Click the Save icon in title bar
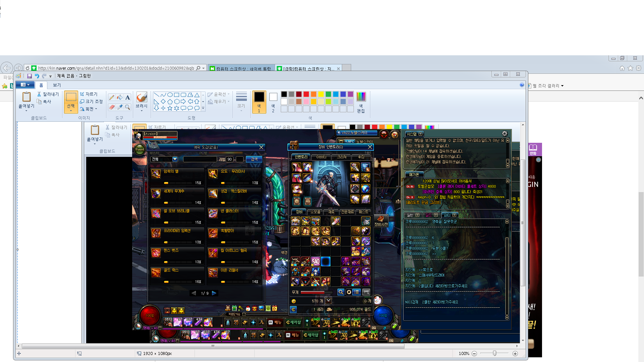Screen dimensions: 644x362 [x=30, y=76]
